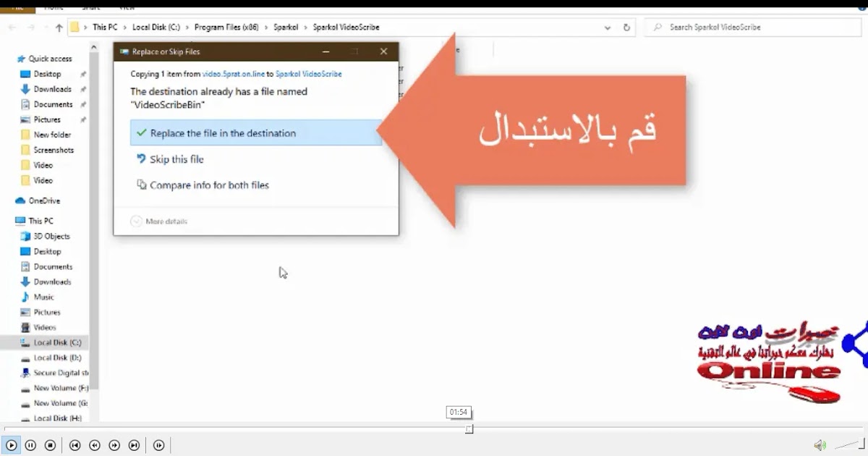This screenshot has width=868, height=456.
Task: Expand the chevron after Program Files (x86)
Action: (x=265, y=28)
